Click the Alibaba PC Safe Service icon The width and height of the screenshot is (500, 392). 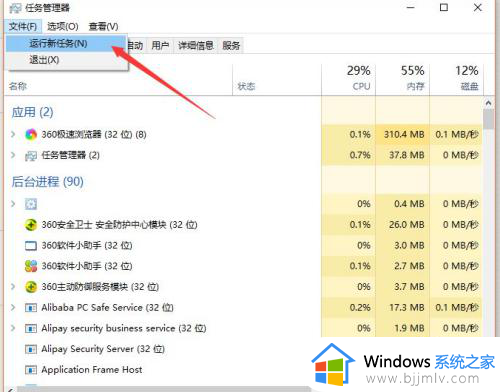[31, 308]
